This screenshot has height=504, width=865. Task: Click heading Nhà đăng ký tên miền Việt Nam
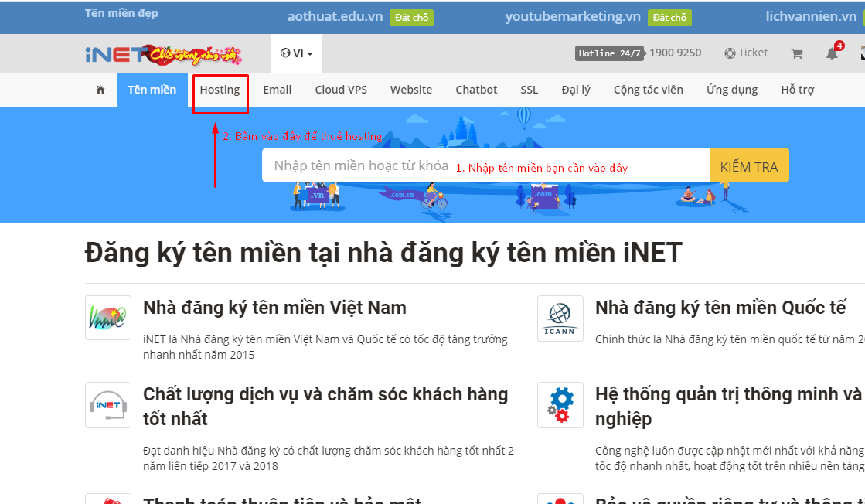click(x=274, y=308)
